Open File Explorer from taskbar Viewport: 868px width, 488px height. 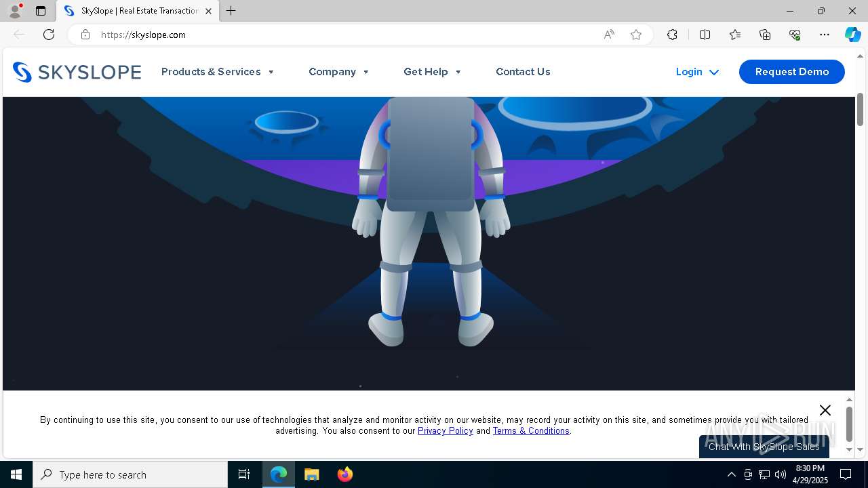(311, 474)
